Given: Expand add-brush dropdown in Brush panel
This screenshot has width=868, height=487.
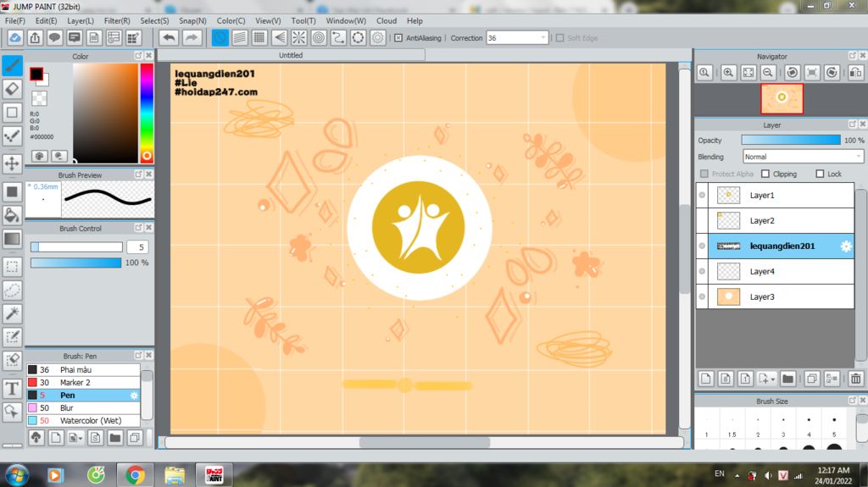Looking at the screenshot, I should 81,439.
